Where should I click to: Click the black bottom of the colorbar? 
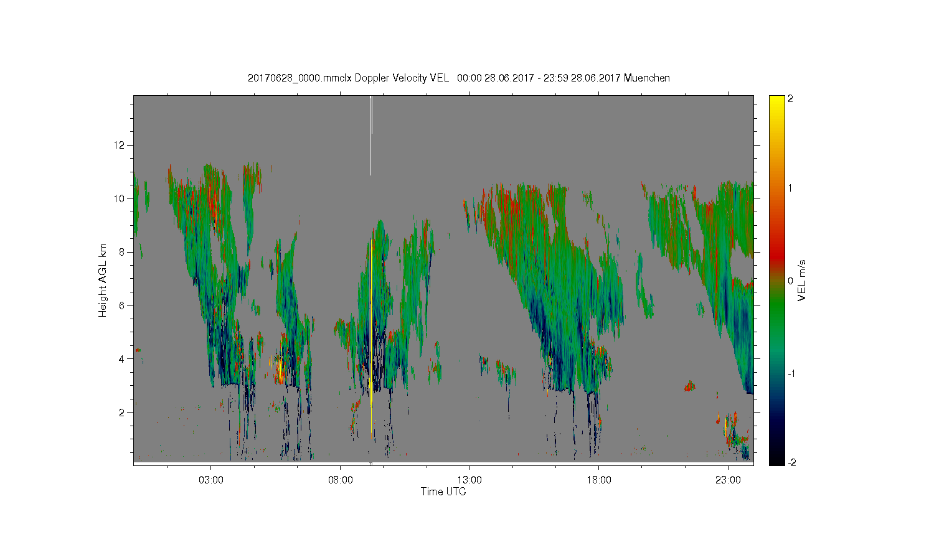776,459
